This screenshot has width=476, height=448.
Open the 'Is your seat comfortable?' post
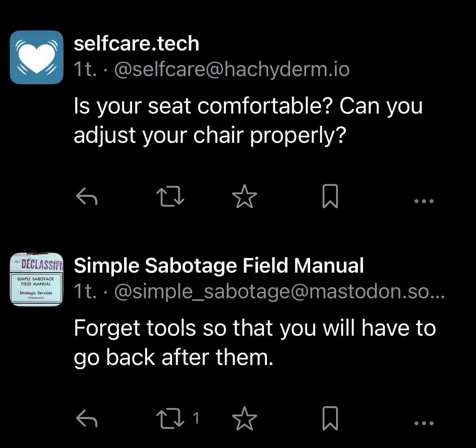(248, 120)
